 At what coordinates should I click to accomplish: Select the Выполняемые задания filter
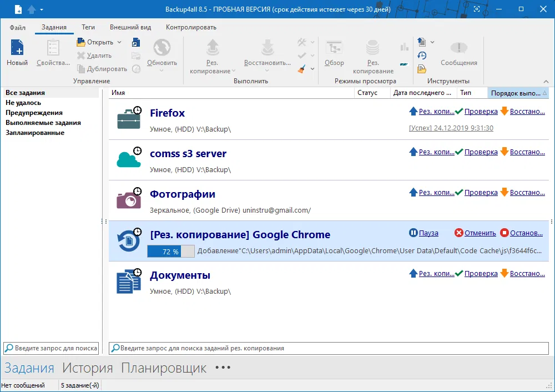tap(43, 123)
